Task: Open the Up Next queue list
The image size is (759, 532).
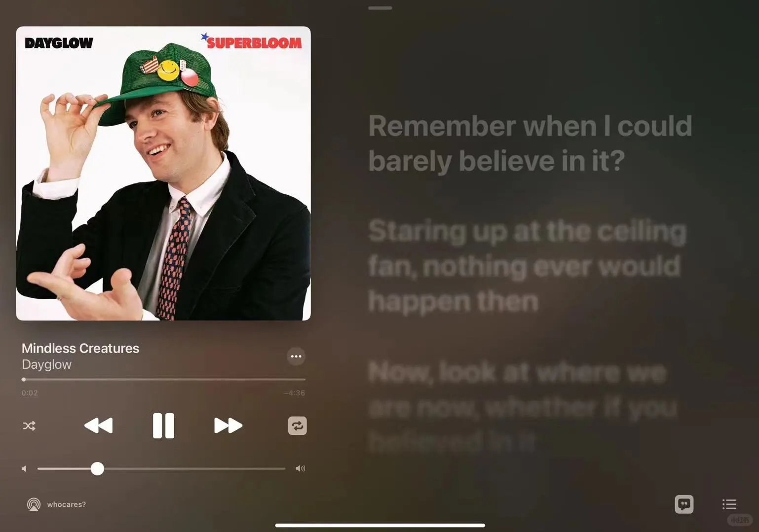Action: tap(729, 504)
